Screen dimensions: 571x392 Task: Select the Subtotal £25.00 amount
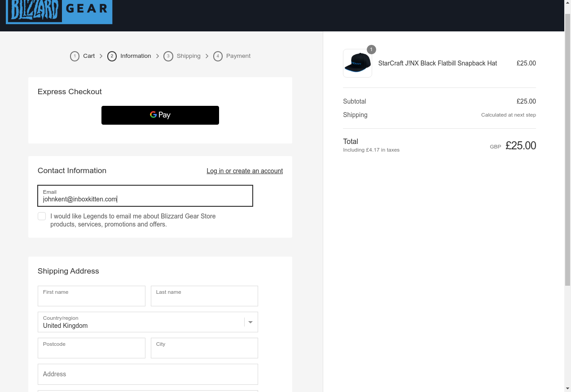tap(526, 101)
